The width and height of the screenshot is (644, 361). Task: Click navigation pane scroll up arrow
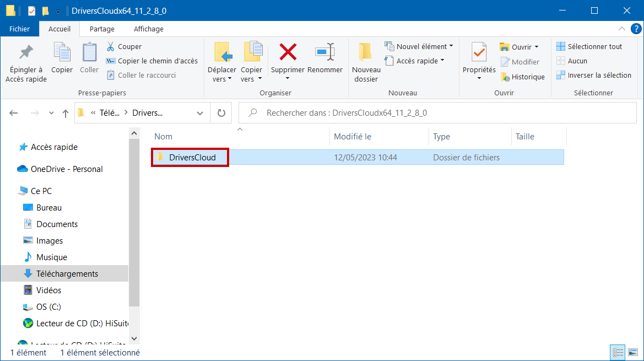(x=134, y=133)
